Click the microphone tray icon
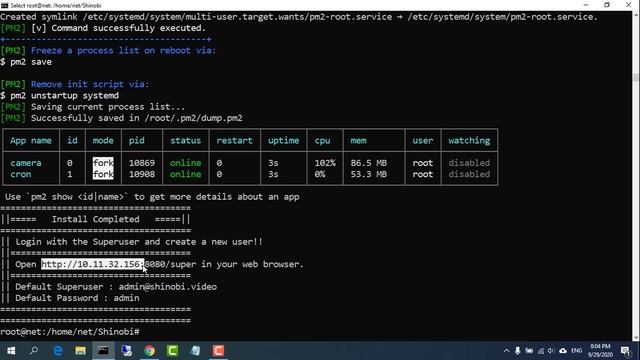Image resolution: width=640 pixels, height=360 pixels. tap(518, 351)
